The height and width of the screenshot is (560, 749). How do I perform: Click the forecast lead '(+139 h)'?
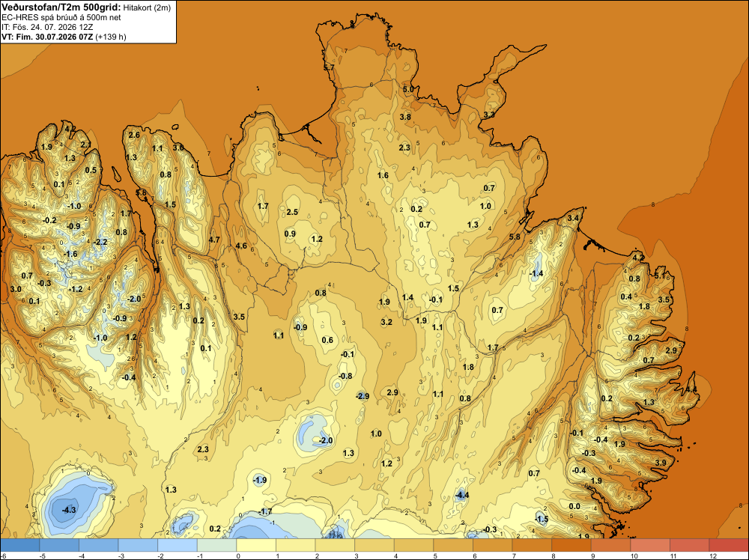click(111, 37)
